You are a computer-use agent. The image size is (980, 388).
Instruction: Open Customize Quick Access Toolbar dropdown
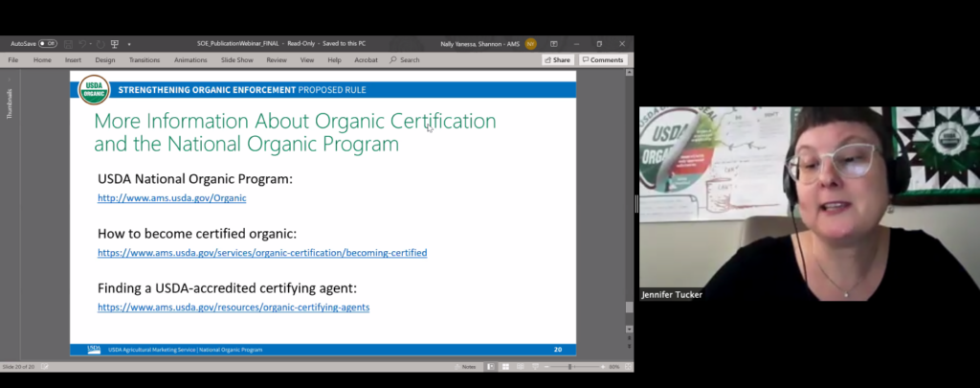(129, 44)
